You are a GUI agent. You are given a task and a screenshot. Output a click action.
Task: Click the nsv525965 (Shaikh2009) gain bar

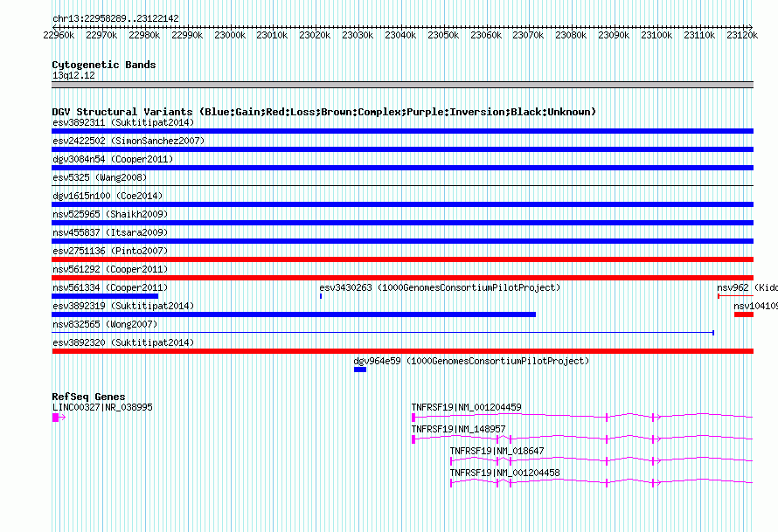click(402, 223)
